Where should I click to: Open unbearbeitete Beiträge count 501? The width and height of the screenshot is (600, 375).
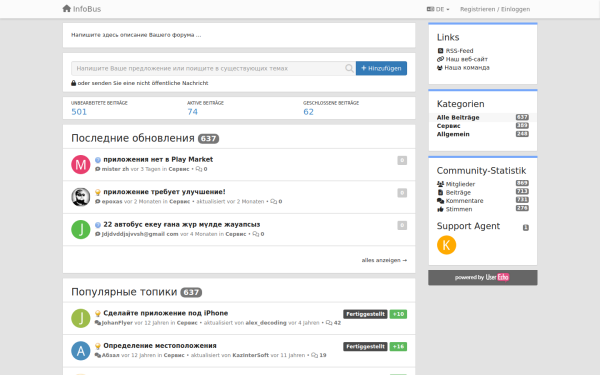tap(79, 112)
